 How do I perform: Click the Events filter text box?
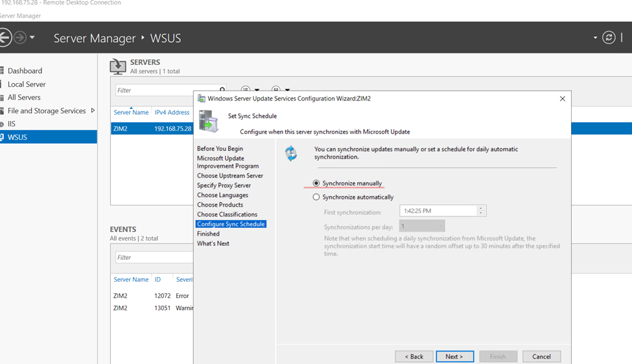click(x=154, y=257)
